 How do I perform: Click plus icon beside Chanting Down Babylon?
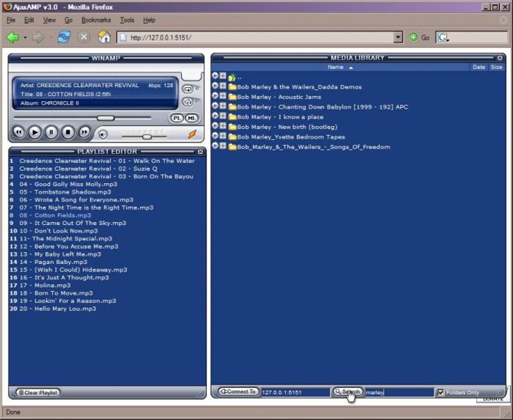pyautogui.click(x=223, y=106)
